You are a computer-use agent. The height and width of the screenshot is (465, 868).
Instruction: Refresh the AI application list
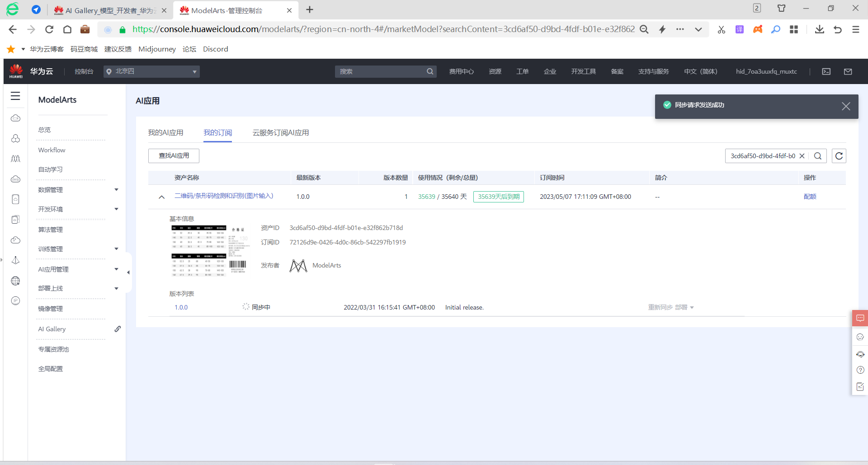(839, 156)
